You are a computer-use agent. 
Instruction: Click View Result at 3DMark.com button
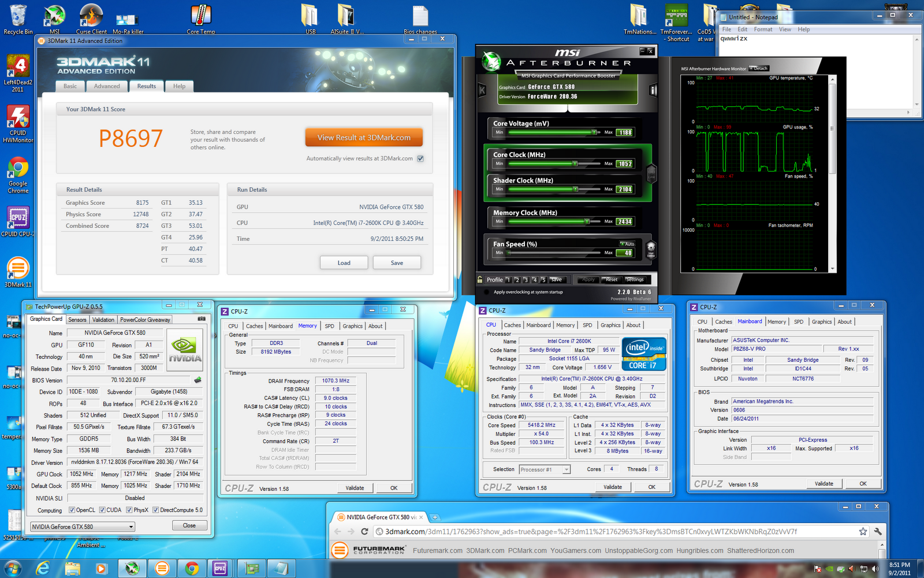(364, 138)
